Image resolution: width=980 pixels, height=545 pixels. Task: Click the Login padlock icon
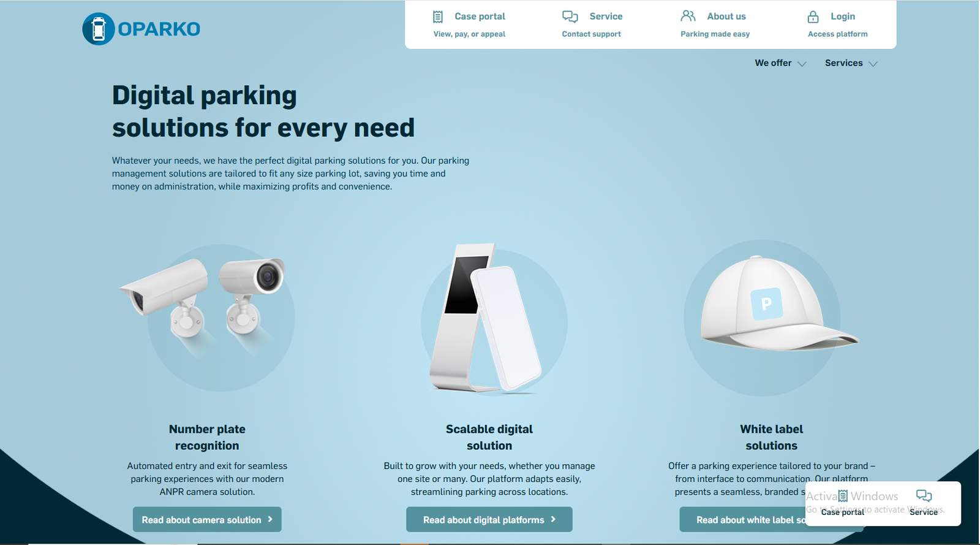coord(813,17)
